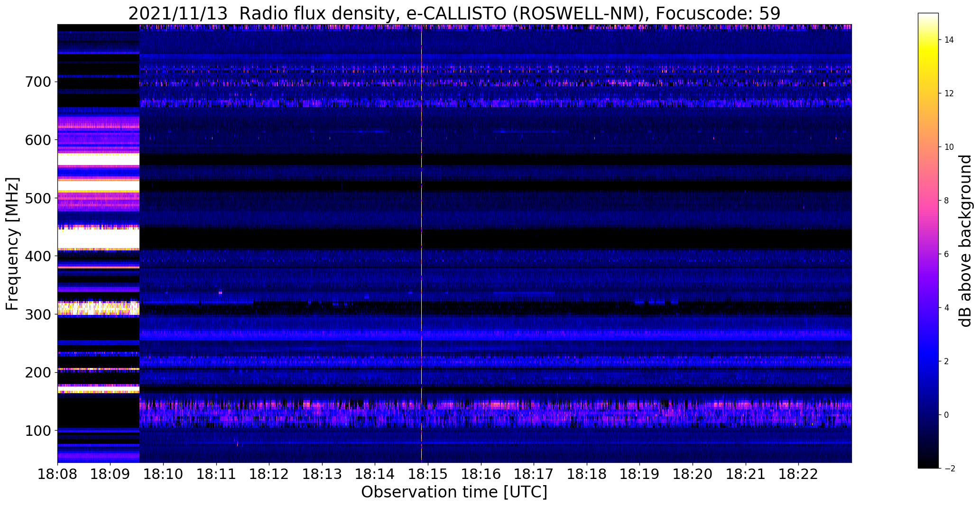
Task: Click the 18:12 time tick label
Action: point(269,474)
